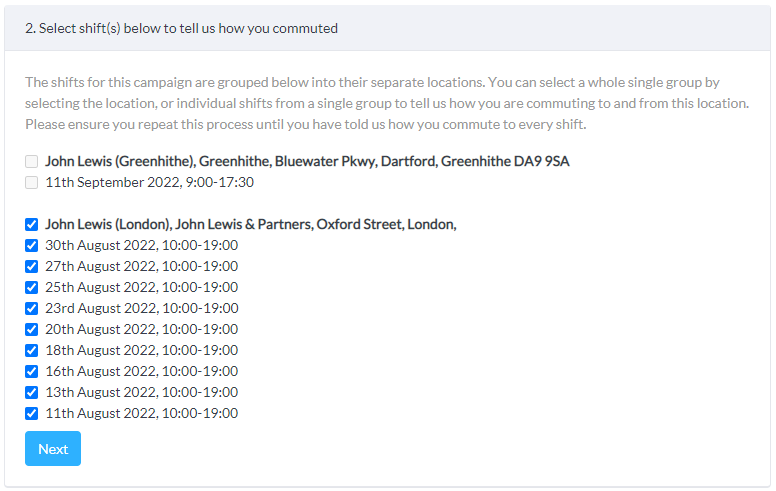Toggle the 16th August 2022 shift checkbox
The width and height of the screenshot is (776, 491).
32,371
